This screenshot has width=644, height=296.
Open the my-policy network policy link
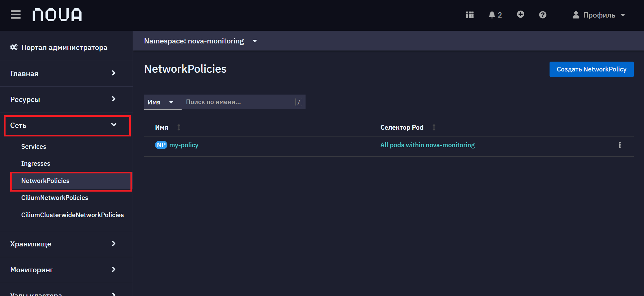pyautogui.click(x=184, y=145)
